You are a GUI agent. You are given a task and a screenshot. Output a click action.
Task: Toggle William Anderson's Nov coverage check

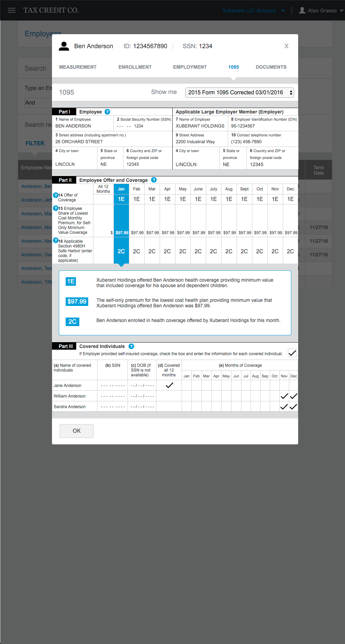click(x=284, y=396)
